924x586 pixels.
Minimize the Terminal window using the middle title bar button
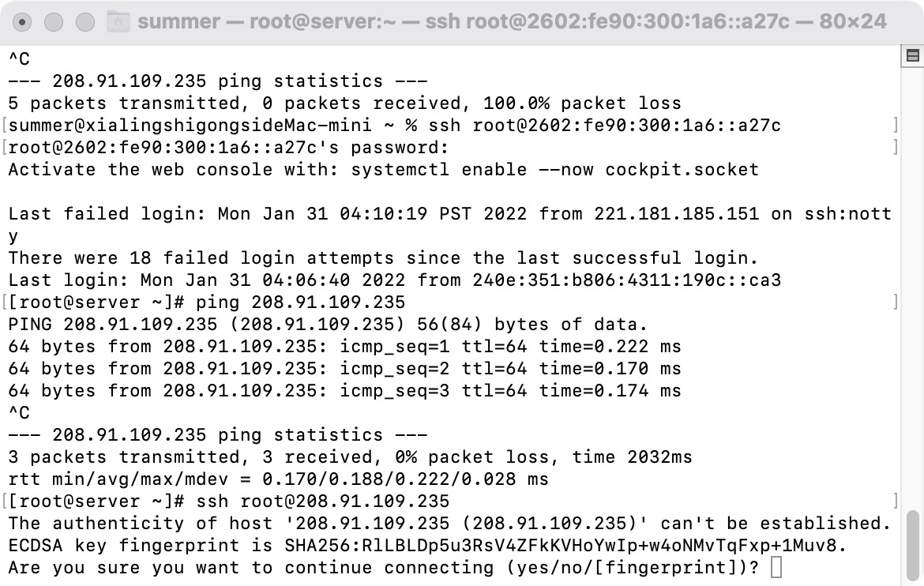(x=54, y=22)
